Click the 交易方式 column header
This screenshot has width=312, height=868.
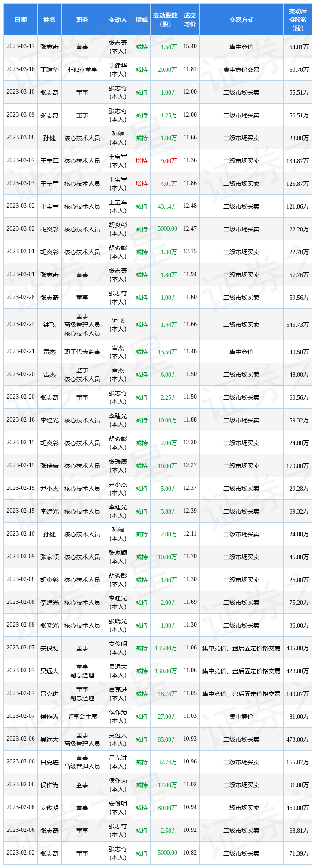coord(241,20)
